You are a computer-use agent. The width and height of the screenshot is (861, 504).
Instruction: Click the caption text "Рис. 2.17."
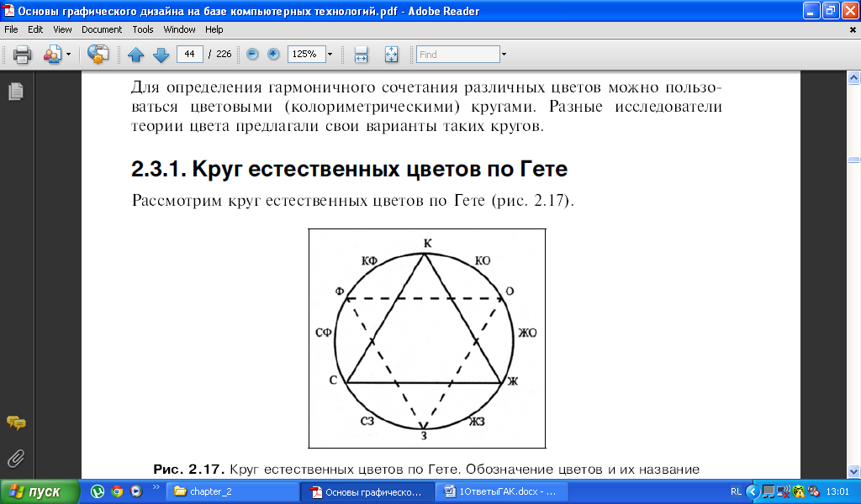tap(189, 470)
